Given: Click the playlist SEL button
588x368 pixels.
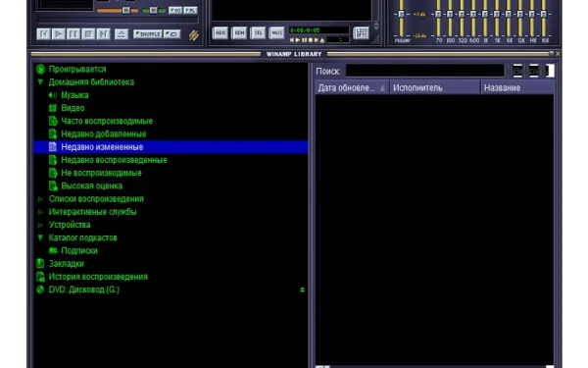Looking at the screenshot, I should (x=258, y=33).
